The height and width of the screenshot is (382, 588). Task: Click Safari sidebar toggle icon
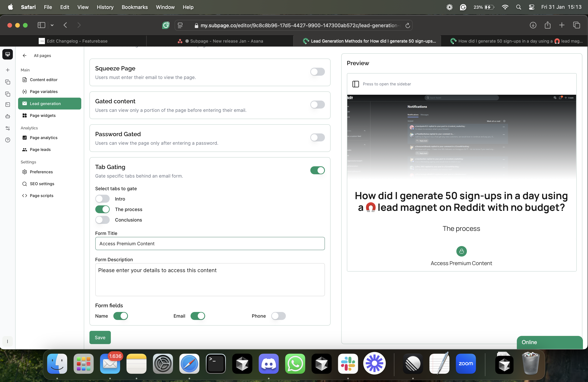pos(41,25)
